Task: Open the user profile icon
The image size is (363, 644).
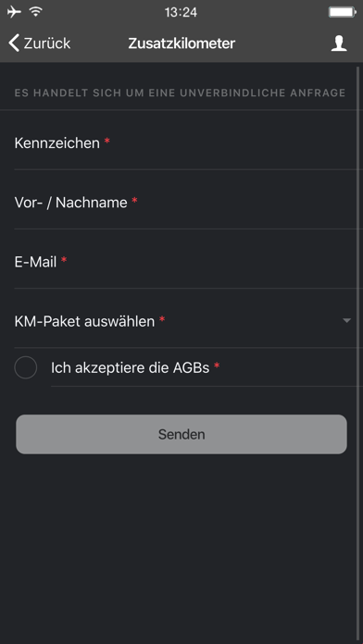Action: click(339, 43)
